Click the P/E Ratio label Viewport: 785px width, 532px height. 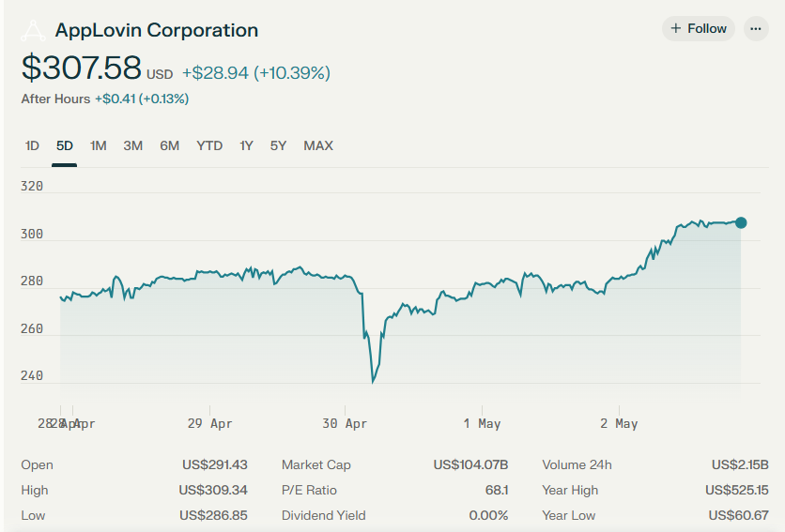click(x=309, y=490)
